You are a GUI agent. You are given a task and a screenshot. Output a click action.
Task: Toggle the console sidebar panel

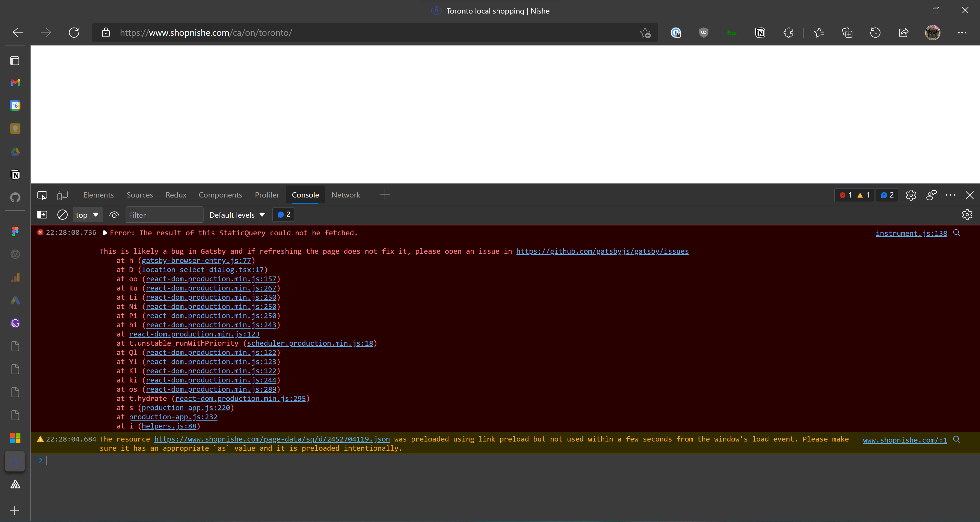(42, 214)
